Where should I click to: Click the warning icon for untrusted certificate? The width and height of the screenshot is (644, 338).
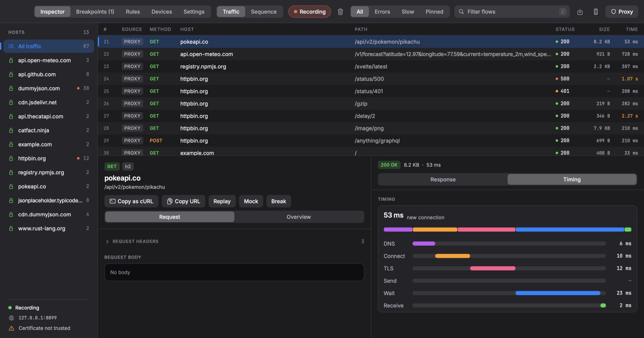pos(11,328)
